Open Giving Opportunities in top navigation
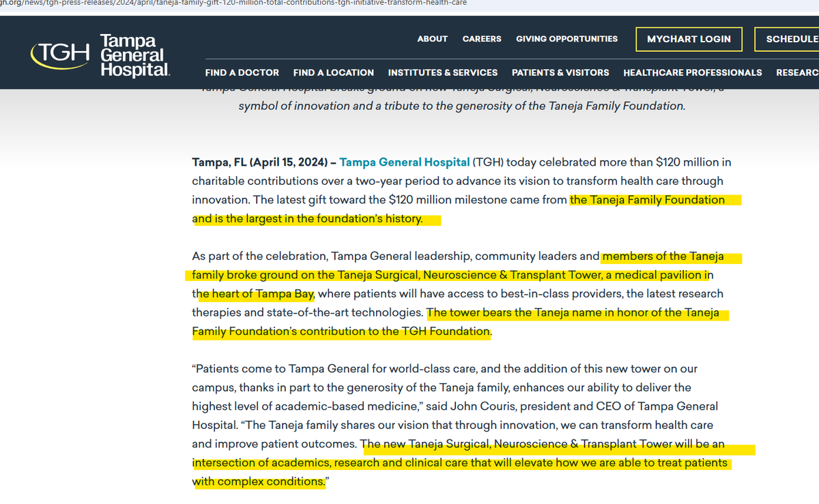This screenshot has height=504, width=819. click(566, 39)
